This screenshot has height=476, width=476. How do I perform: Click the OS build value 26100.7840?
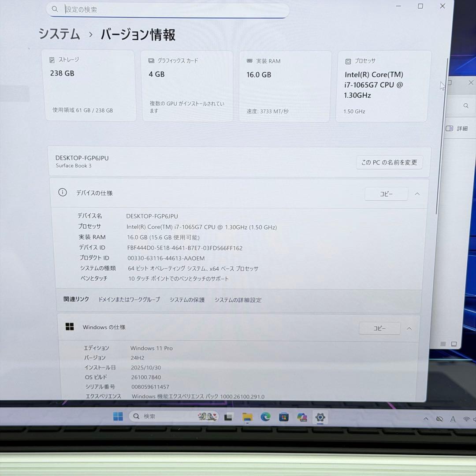point(146,377)
